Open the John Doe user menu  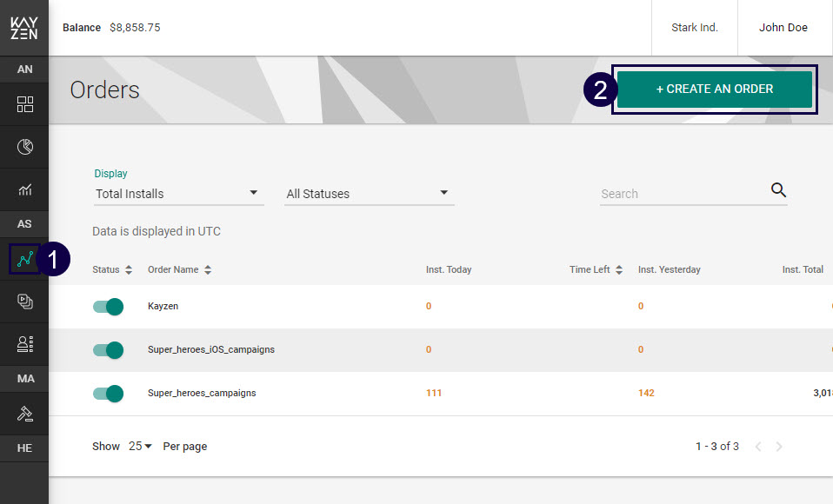(783, 28)
